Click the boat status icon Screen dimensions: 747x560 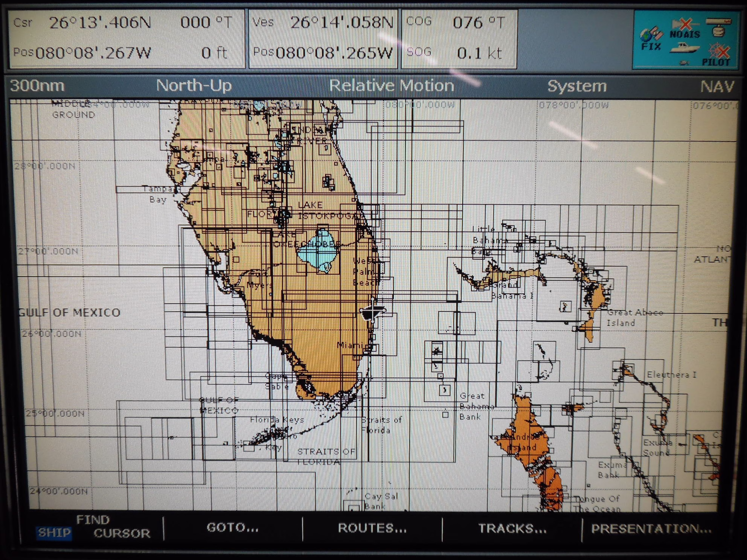[684, 49]
